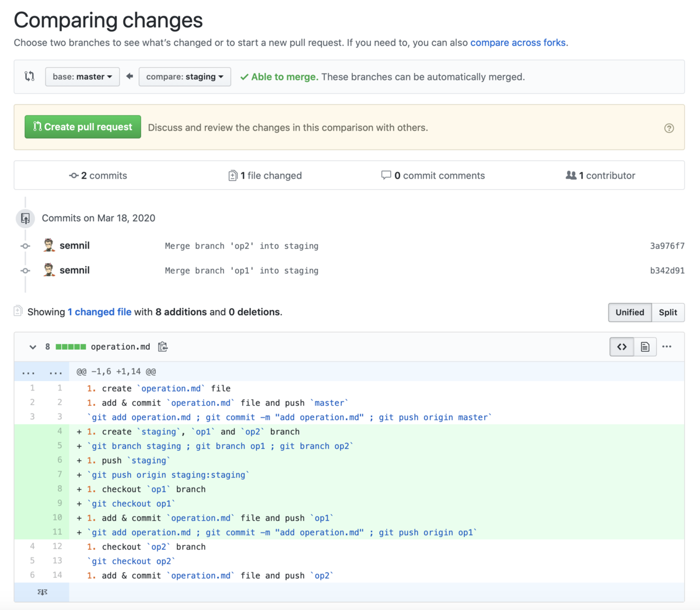700x610 pixels.
Task: Open the file options ellipsis menu
Action: tap(667, 347)
